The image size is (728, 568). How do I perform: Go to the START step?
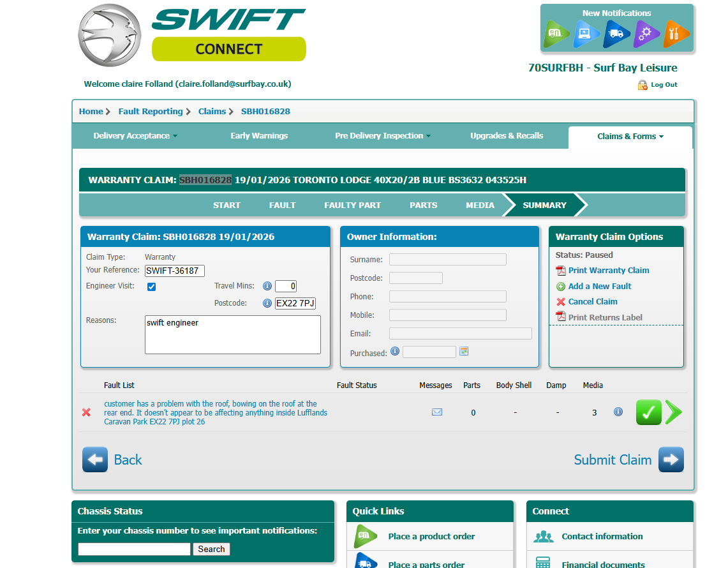(227, 206)
